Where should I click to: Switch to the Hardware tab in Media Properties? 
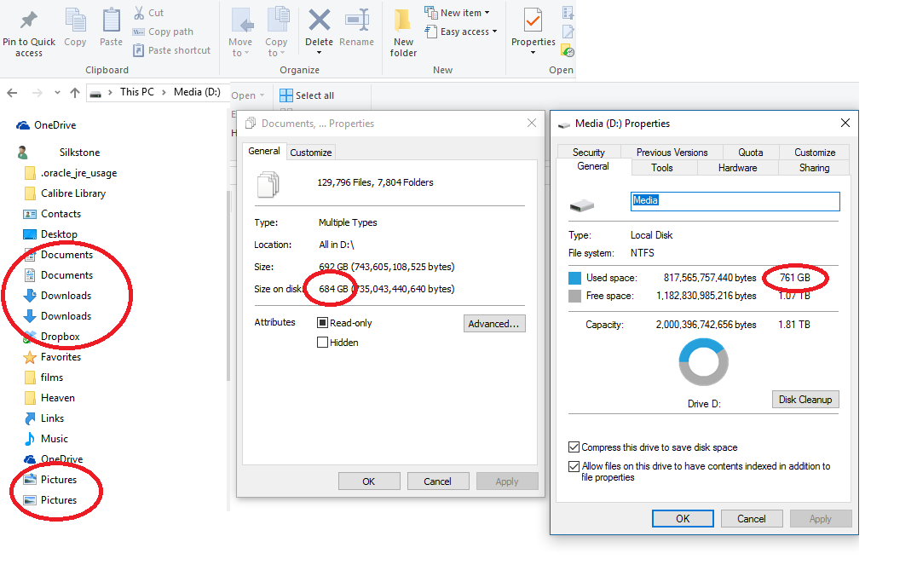pos(737,167)
